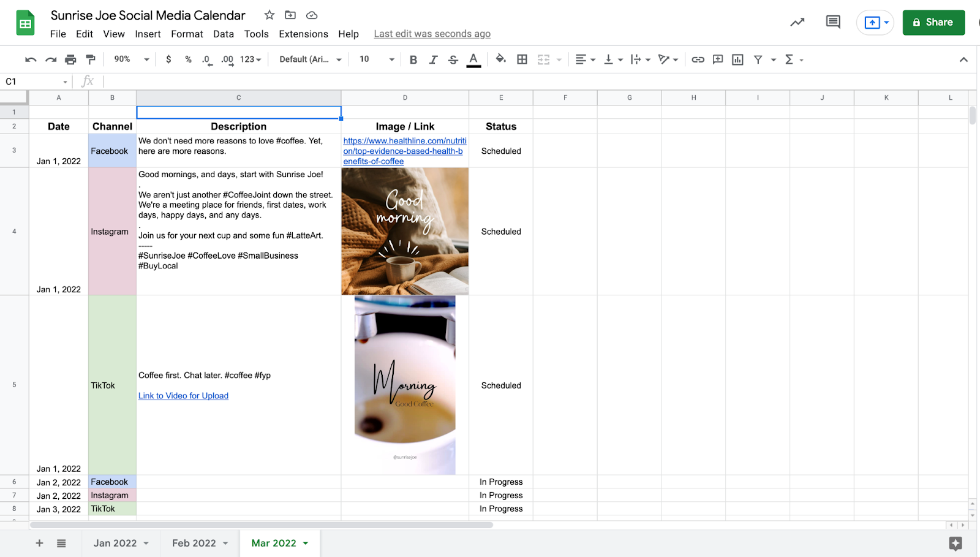980x557 pixels.
Task: Open the Data menu
Action: 224,34
